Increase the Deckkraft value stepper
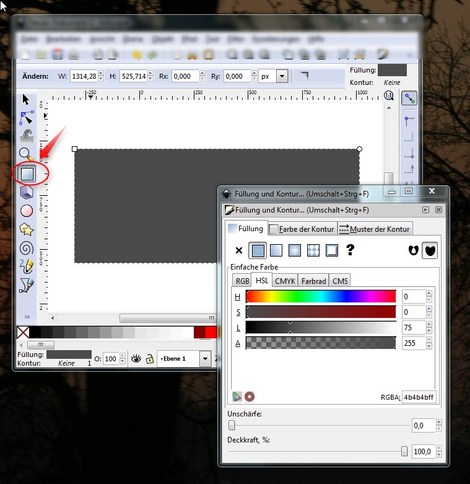Screen dimensions: 470x484 (439, 448)
